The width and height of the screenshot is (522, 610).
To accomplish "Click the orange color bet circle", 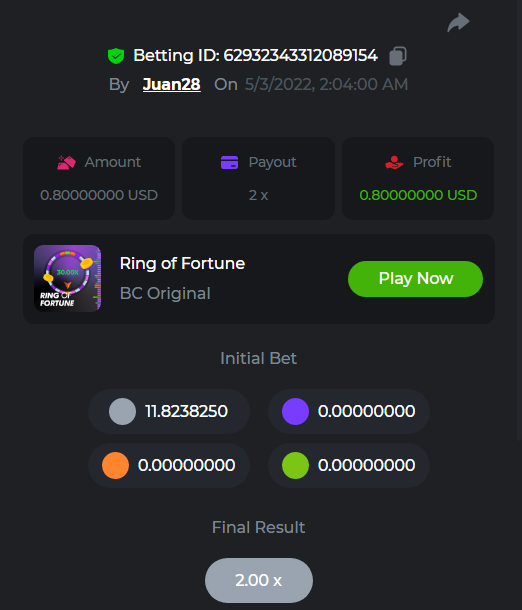I will pos(116,465).
